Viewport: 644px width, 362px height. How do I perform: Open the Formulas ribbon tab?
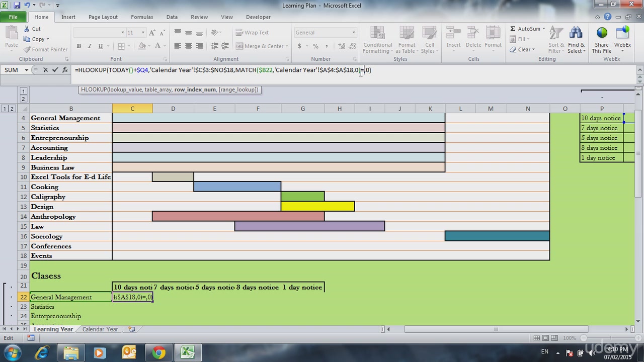[x=142, y=17]
